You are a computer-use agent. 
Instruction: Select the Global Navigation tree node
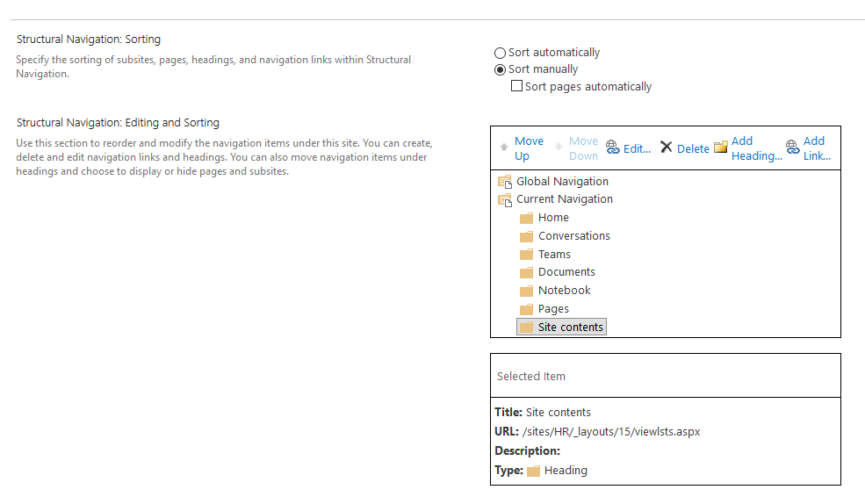click(x=562, y=182)
